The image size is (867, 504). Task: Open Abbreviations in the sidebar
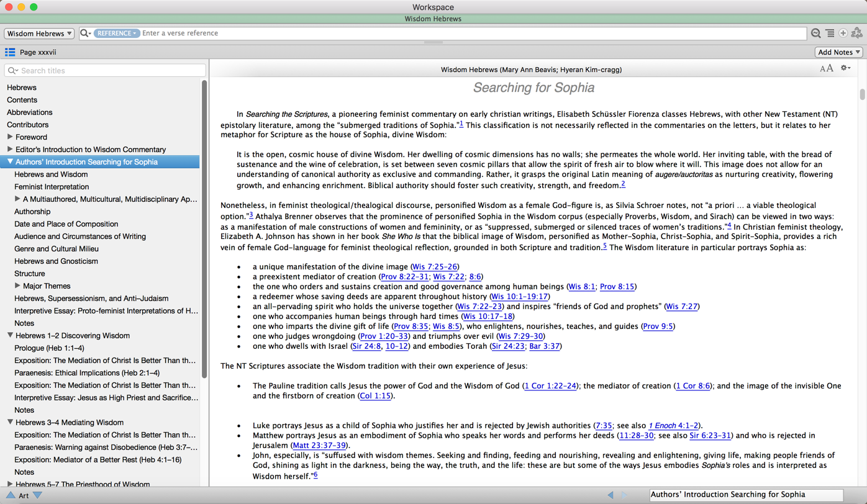pos(30,112)
